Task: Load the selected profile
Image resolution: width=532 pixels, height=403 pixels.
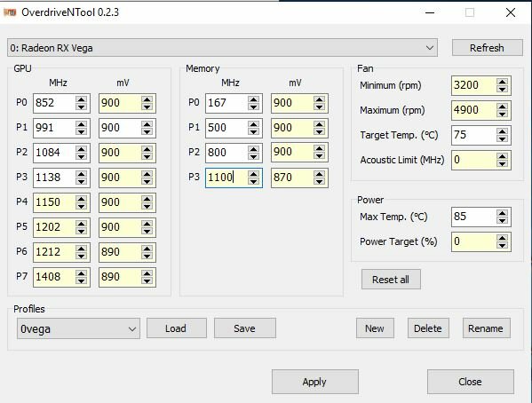Action: (x=177, y=328)
